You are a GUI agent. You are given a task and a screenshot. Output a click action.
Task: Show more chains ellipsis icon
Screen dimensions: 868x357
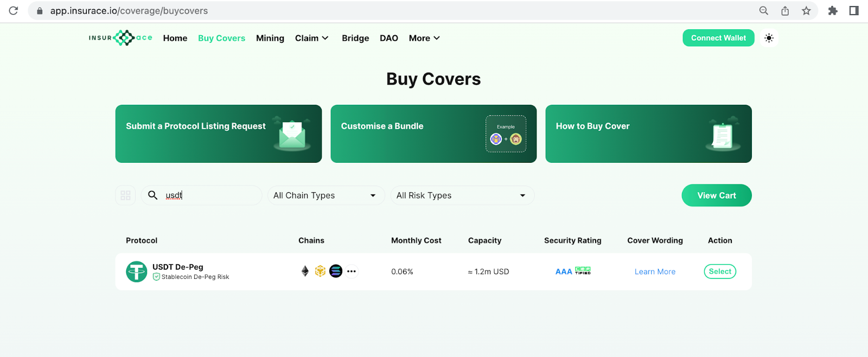click(x=352, y=271)
